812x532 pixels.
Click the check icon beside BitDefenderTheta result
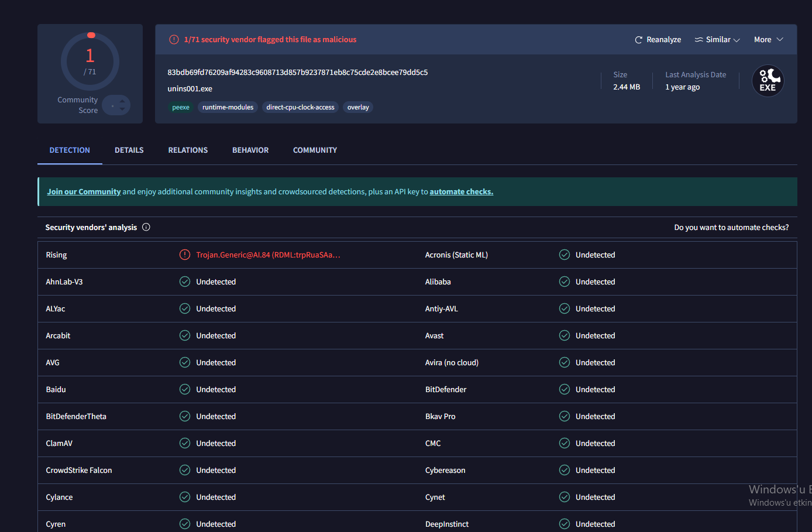185,416
